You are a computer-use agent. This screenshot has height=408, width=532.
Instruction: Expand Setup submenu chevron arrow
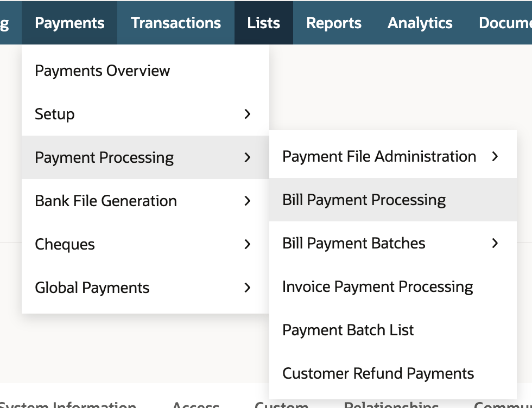(x=248, y=114)
